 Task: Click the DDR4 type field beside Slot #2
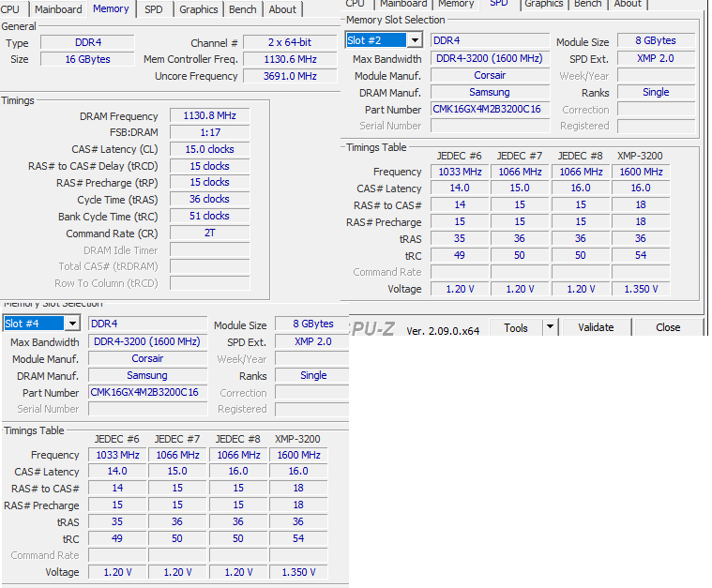pyautogui.click(x=490, y=40)
